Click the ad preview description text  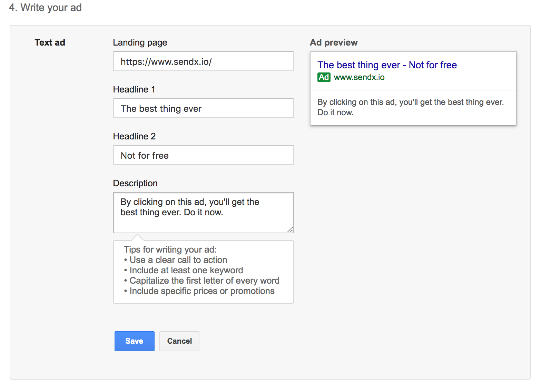click(410, 107)
